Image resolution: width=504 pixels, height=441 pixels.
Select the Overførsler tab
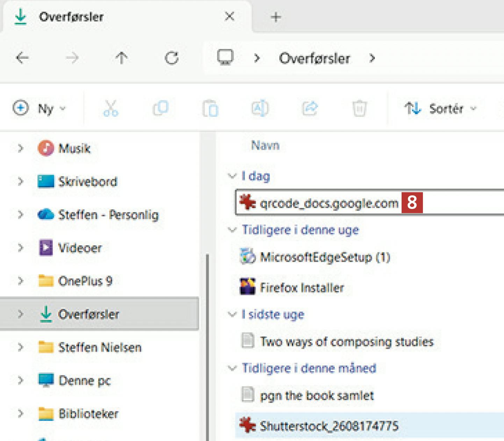point(71,17)
